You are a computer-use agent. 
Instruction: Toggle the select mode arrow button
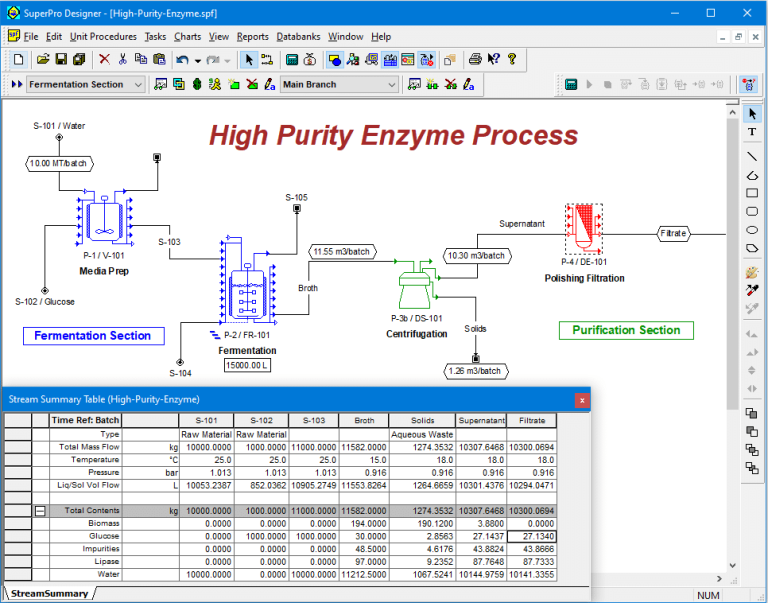249,59
